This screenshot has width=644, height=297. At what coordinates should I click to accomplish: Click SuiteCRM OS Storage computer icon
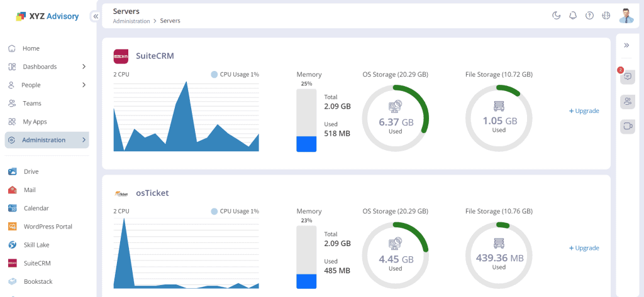pos(395,107)
